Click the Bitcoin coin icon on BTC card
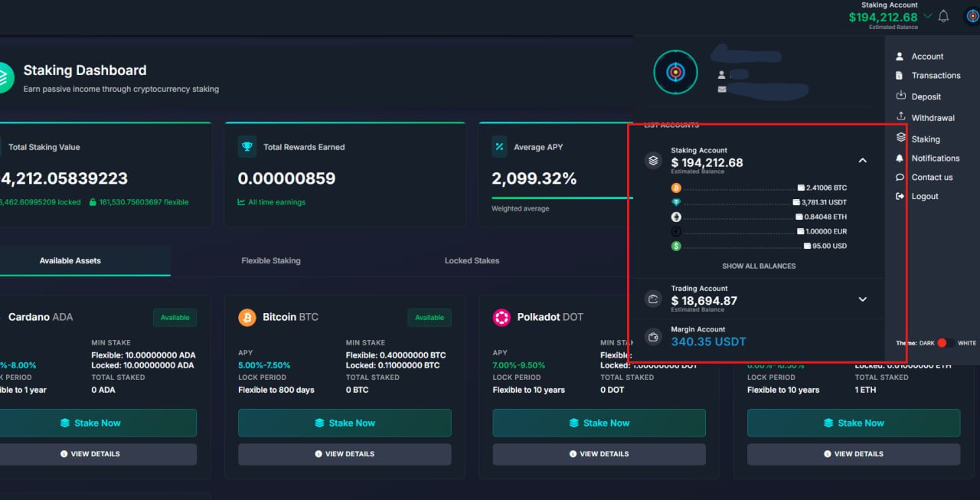This screenshot has height=500, width=980. click(247, 317)
